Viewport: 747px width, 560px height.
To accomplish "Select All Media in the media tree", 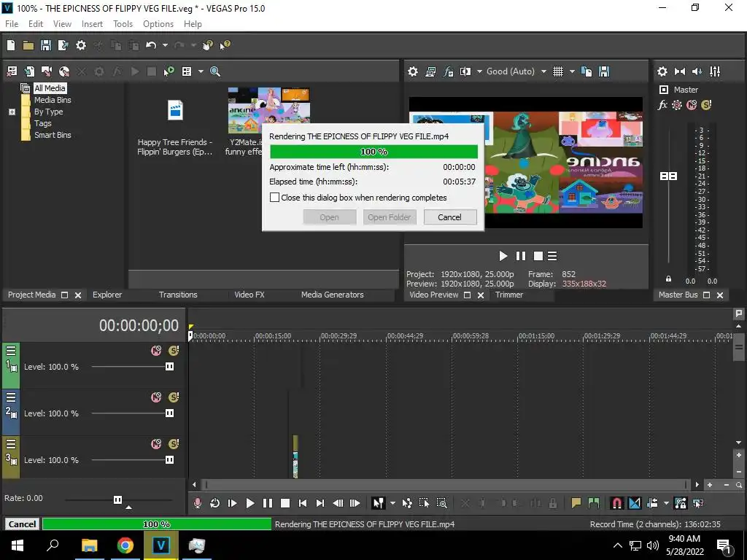I will 50,88.
